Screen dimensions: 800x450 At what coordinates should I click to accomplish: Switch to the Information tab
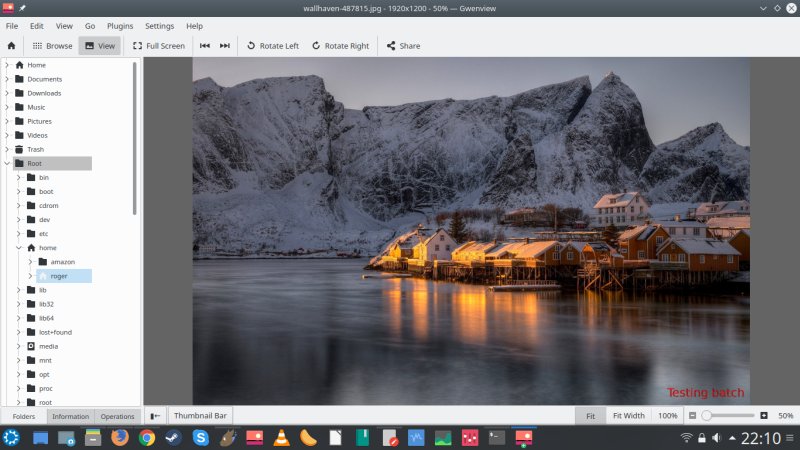pos(70,416)
